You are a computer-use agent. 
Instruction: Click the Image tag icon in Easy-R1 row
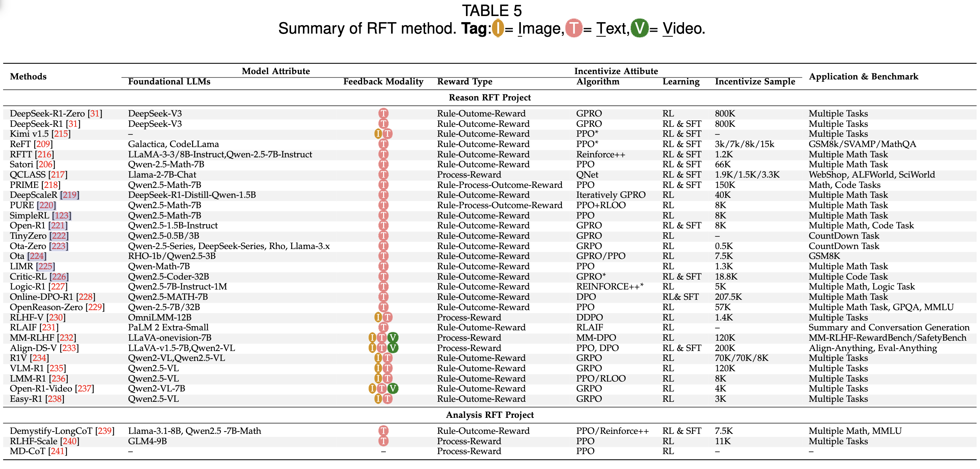[378, 399]
